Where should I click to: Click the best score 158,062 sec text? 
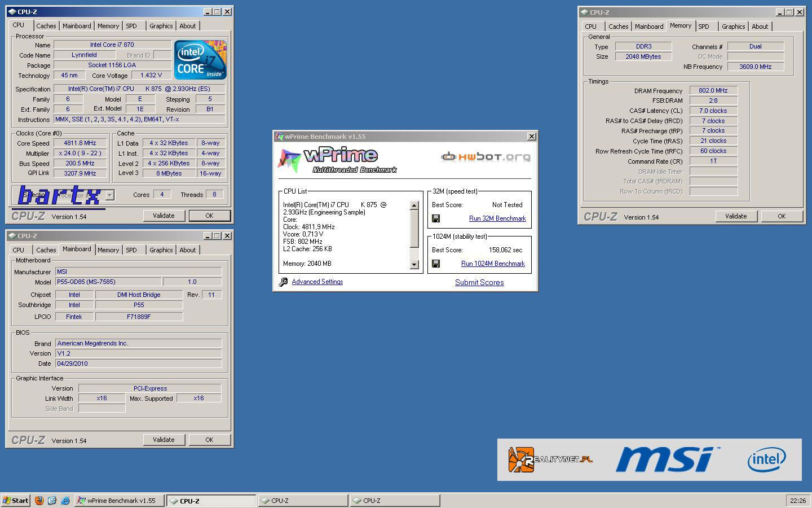tap(505, 250)
